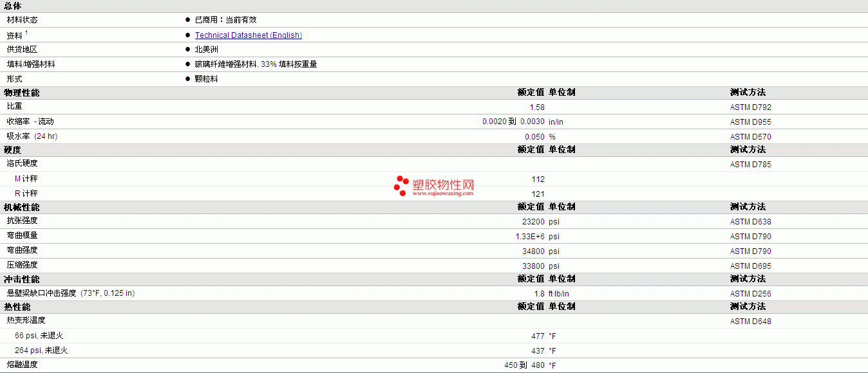The image size is (868, 373).
Task: Select the 熔融温度 row label
Action: pos(23,365)
